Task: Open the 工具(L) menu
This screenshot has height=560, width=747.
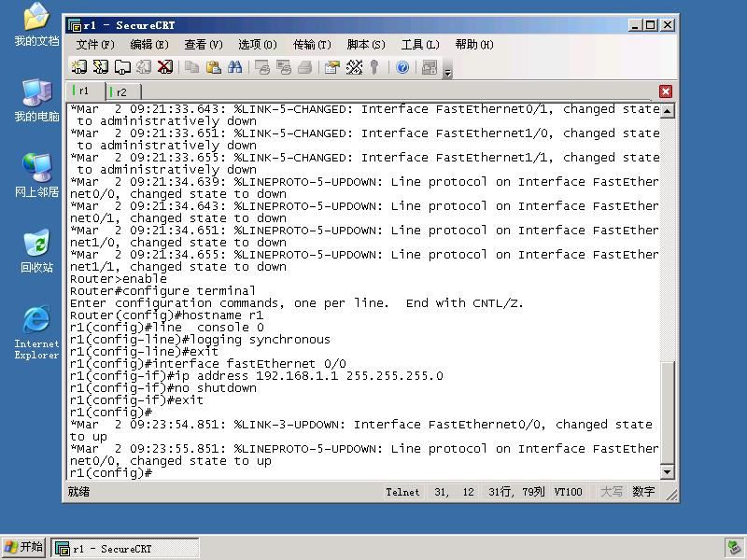Action: coord(420,45)
